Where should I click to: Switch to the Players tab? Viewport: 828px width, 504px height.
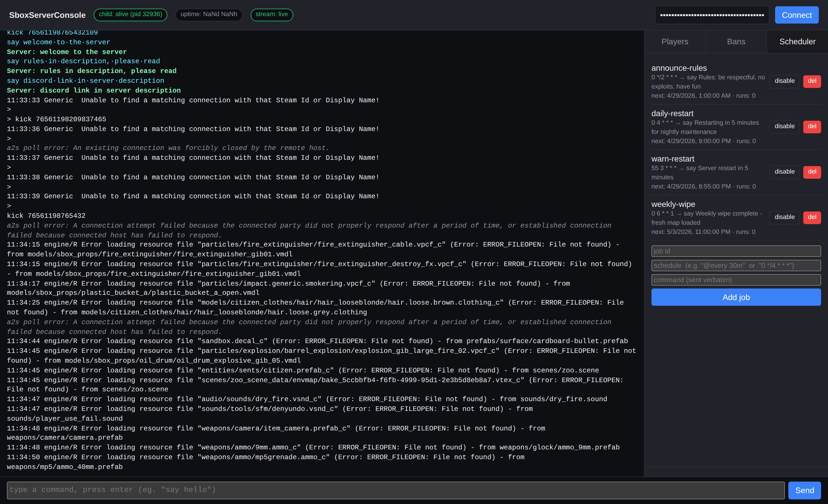[x=675, y=42]
